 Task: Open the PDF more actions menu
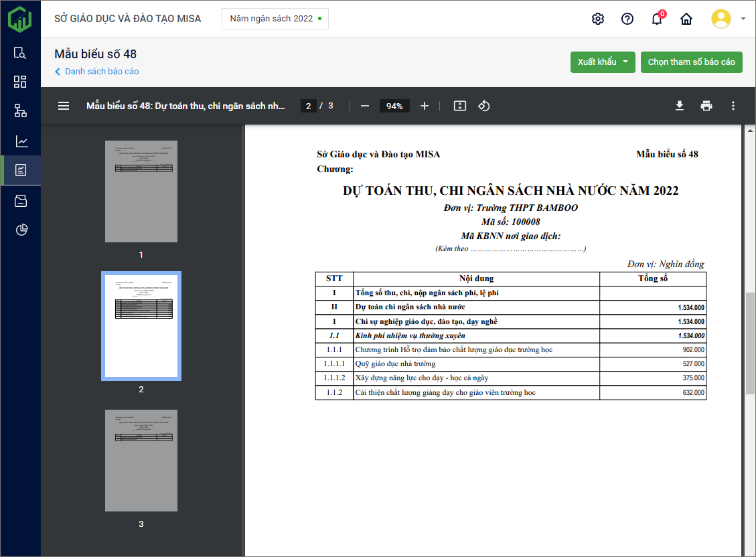pyautogui.click(x=733, y=106)
